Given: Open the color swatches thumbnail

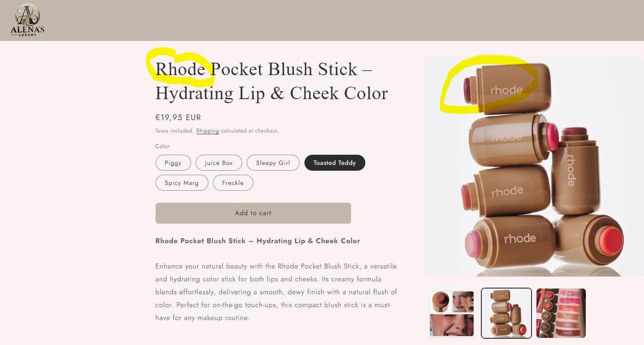Looking at the screenshot, I should [x=561, y=313].
